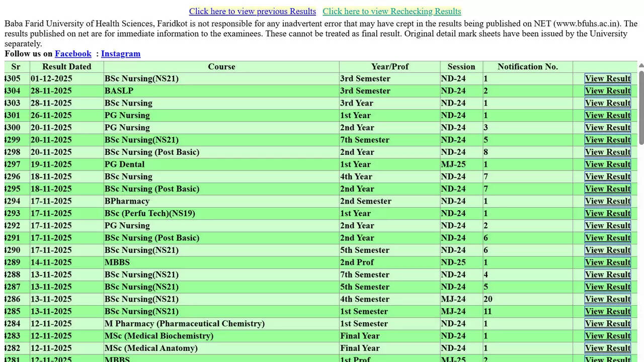Viewport: 644px width, 362px height.
Task: View Result for BSc Nursing(NS21) 3rd Semester
Action: [607, 78]
